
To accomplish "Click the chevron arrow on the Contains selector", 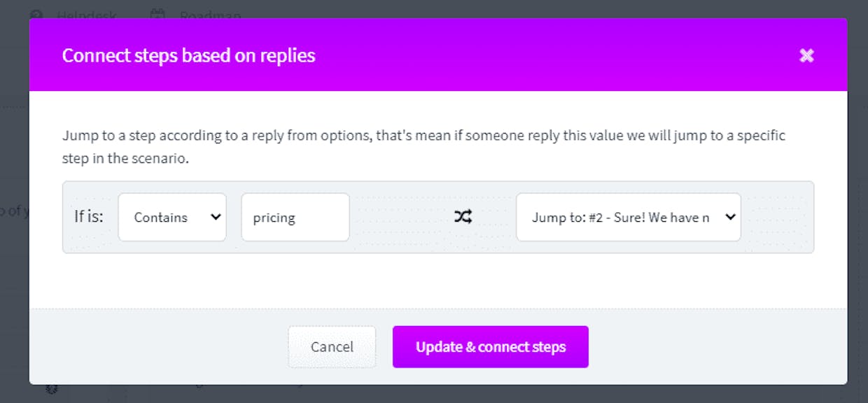I will pos(215,217).
